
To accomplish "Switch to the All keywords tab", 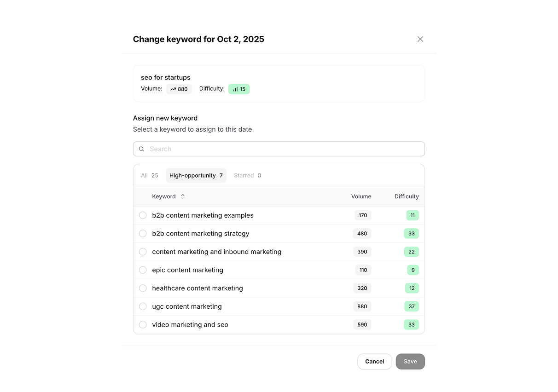I will point(150,175).
